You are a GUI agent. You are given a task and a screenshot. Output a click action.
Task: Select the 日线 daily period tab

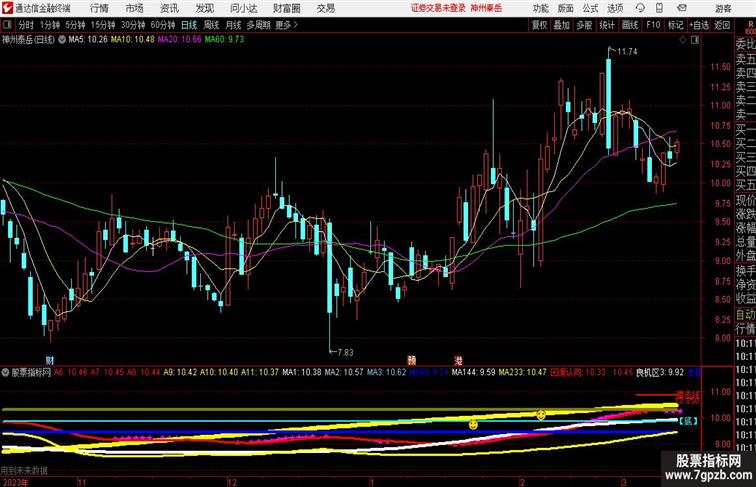189,25
